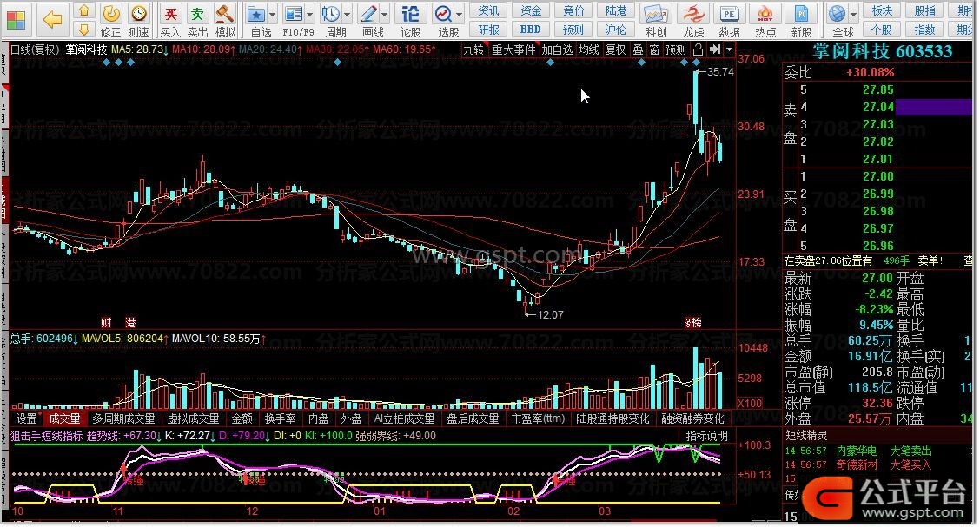Click the yellow down arrow icon
The width and height of the screenshot is (980, 527).
point(84,29)
